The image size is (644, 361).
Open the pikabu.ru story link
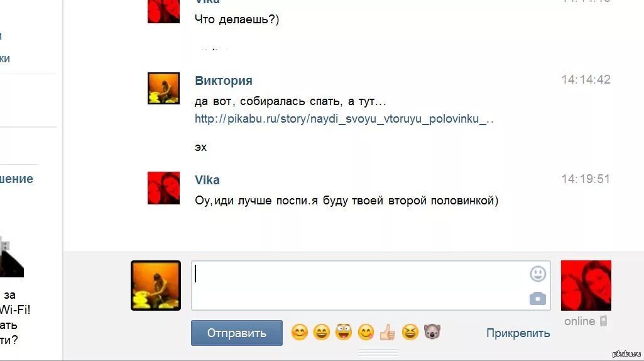coord(344,119)
